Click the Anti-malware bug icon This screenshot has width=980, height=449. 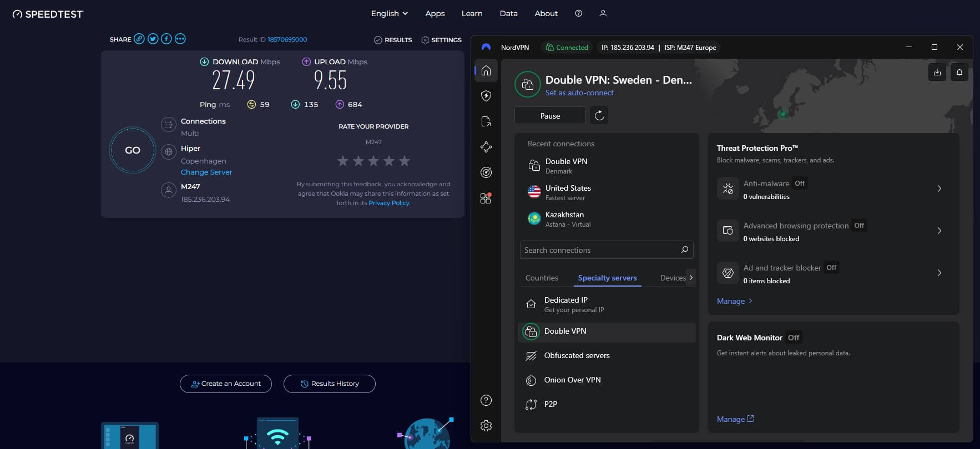point(728,188)
